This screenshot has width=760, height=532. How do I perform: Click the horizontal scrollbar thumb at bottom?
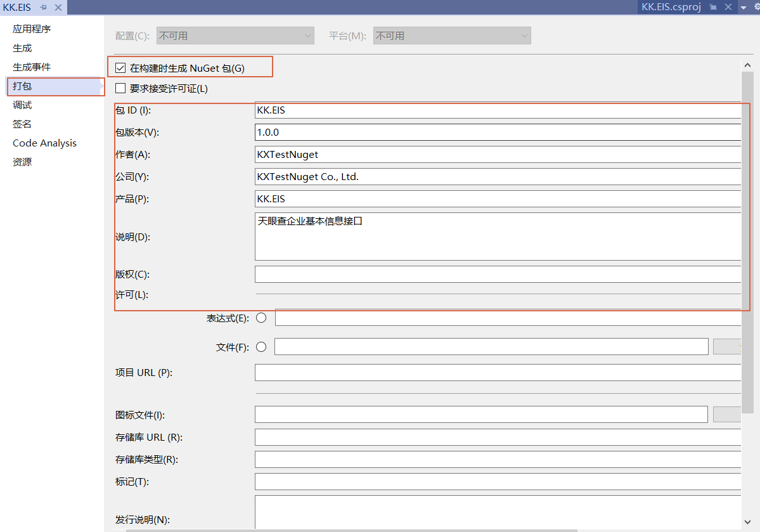click(351, 531)
